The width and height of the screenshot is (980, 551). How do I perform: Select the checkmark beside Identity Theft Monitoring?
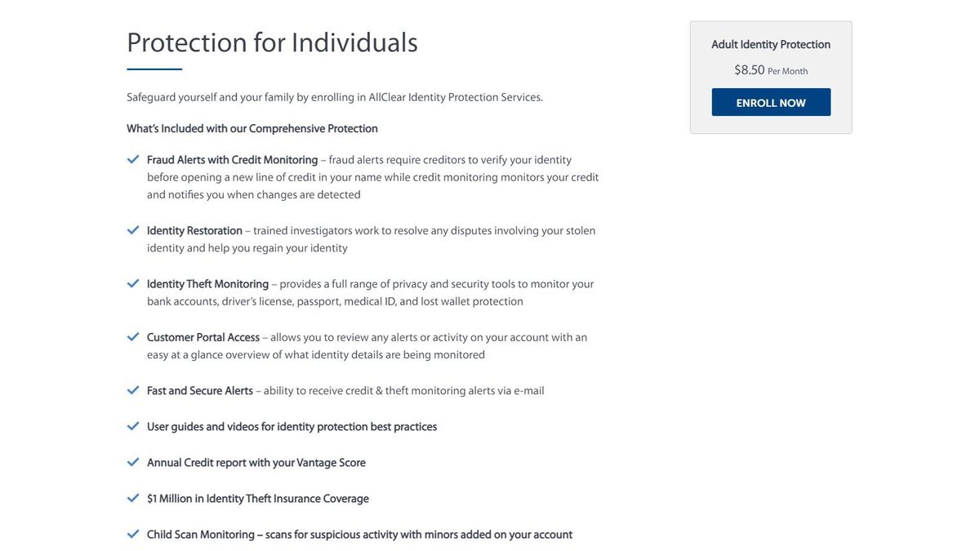pyautogui.click(x=133, y=283)
